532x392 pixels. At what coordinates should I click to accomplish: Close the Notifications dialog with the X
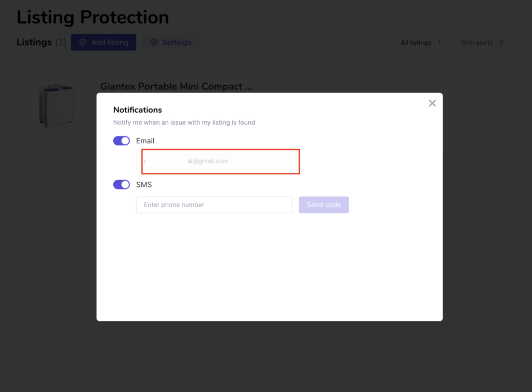(x=432, y=103)
